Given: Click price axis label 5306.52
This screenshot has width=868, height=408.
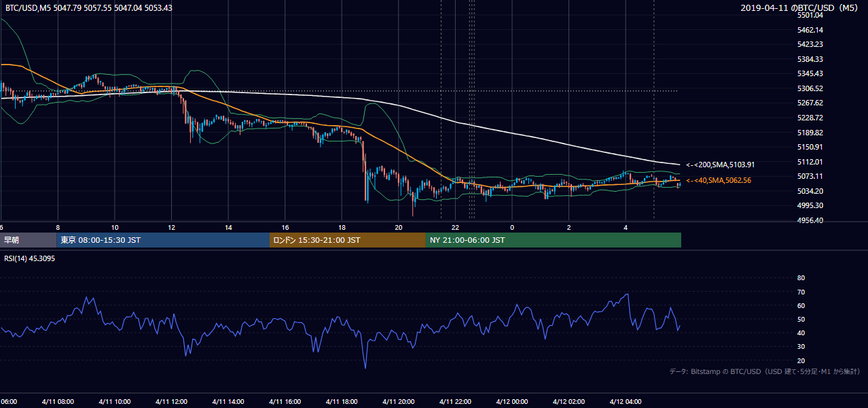Looking at the screenshot, I should [810, 88].
